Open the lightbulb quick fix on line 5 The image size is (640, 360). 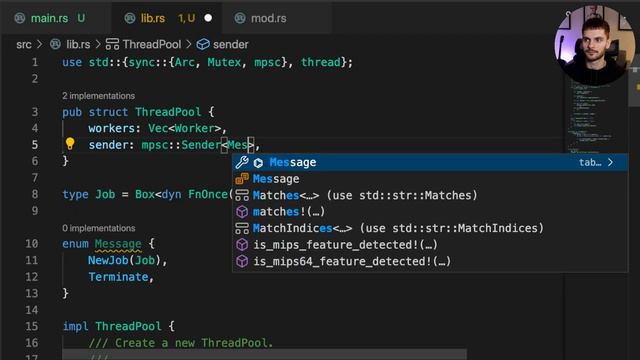tap(70, 144)
